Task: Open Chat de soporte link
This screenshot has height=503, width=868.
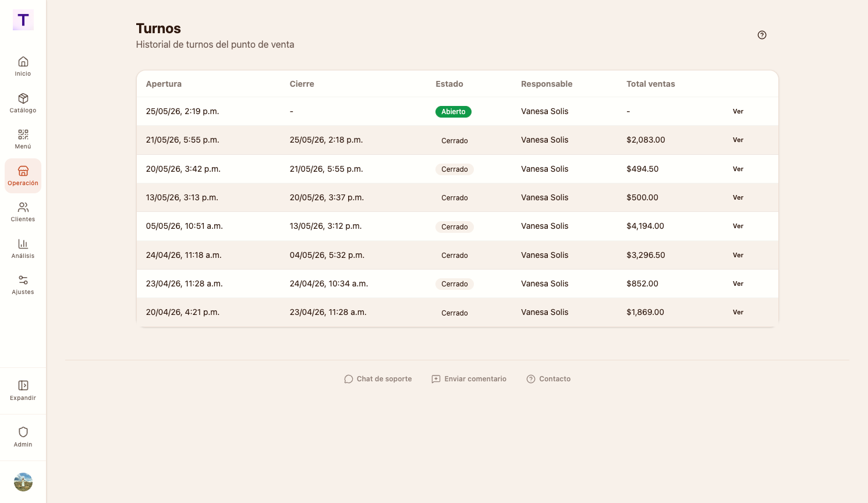Action: pyautogui.click(x=378, y=379)
